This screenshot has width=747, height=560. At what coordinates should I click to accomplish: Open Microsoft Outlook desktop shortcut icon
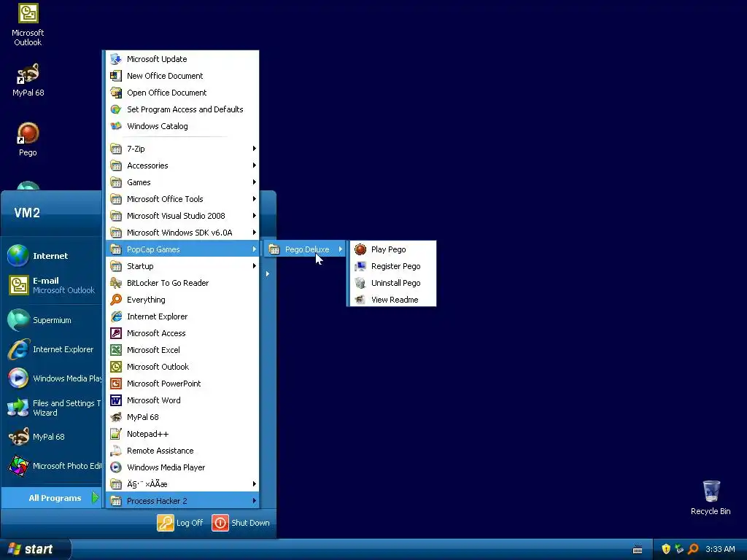coord(28,13)
